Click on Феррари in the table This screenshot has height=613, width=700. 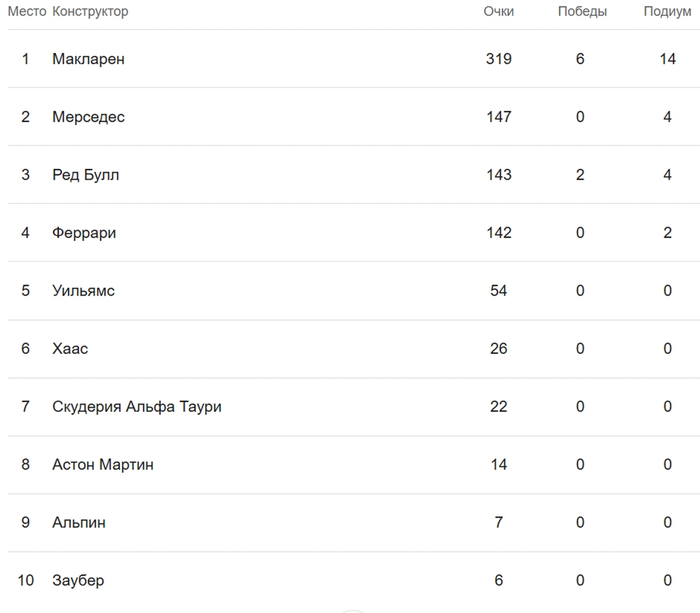click(x=84, y=233)
